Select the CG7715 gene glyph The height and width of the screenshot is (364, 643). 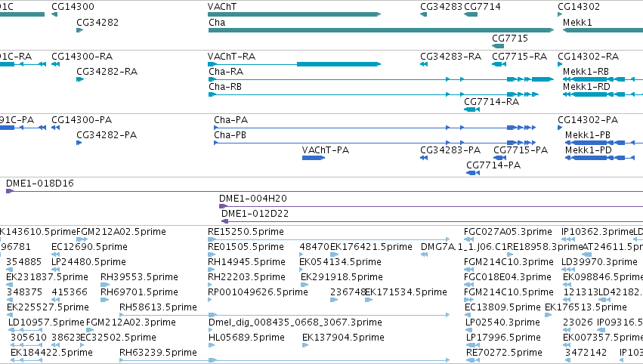point(498,46)
